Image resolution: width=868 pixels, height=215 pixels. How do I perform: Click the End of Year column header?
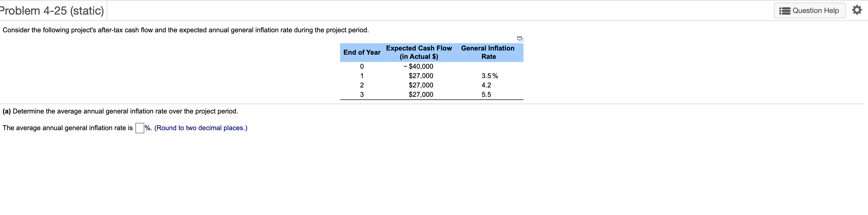pyautogui.click(x=361, y=52)
